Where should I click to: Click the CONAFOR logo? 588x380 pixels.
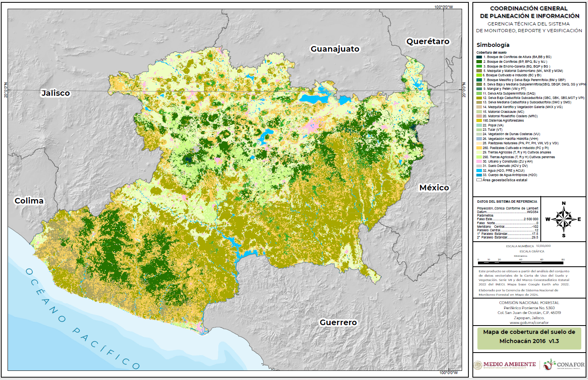[564, 364]
